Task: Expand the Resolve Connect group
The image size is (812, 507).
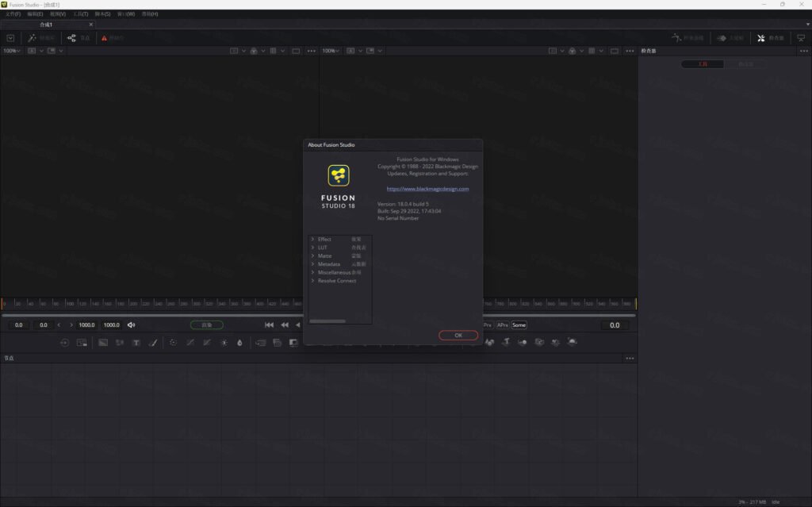Action: (x=312, y=280)
